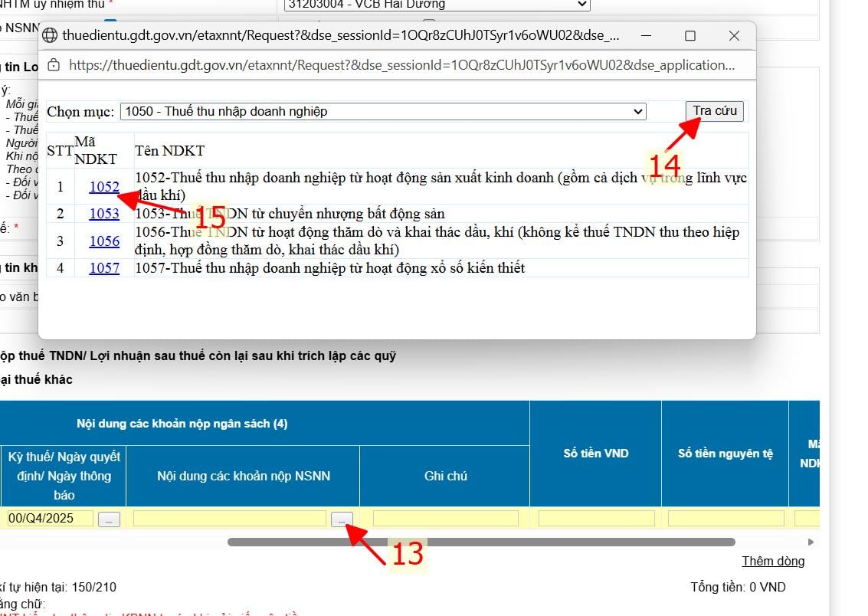Focus the Ghi chú input field
This screenshot has width=868, height=616.
pyautogui.click(x=446, y=519)
